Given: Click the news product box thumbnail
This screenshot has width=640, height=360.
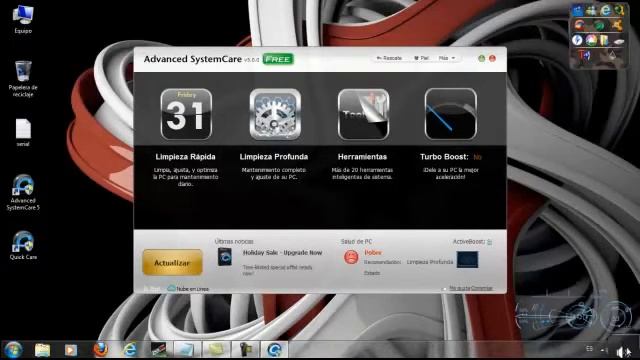Looking at the screenshot, I should (225, 257).
